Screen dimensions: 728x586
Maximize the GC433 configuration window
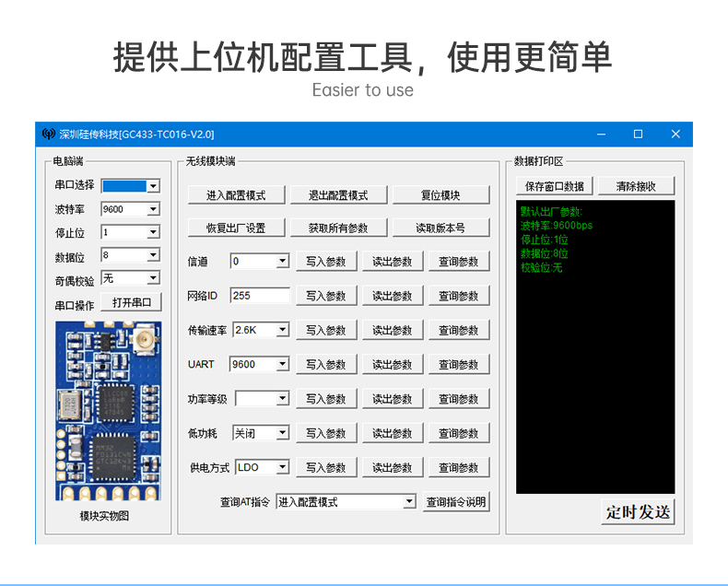click(638, 135)
